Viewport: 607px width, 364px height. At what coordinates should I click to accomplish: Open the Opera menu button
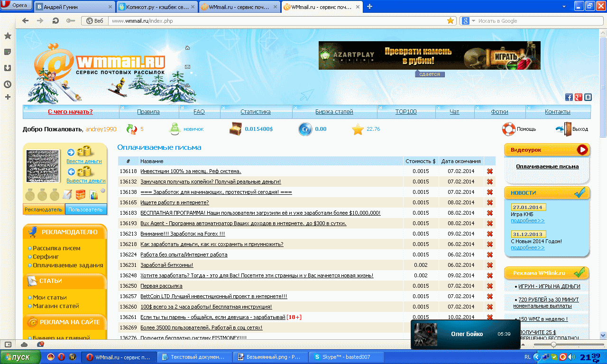[x=17, y=6]
